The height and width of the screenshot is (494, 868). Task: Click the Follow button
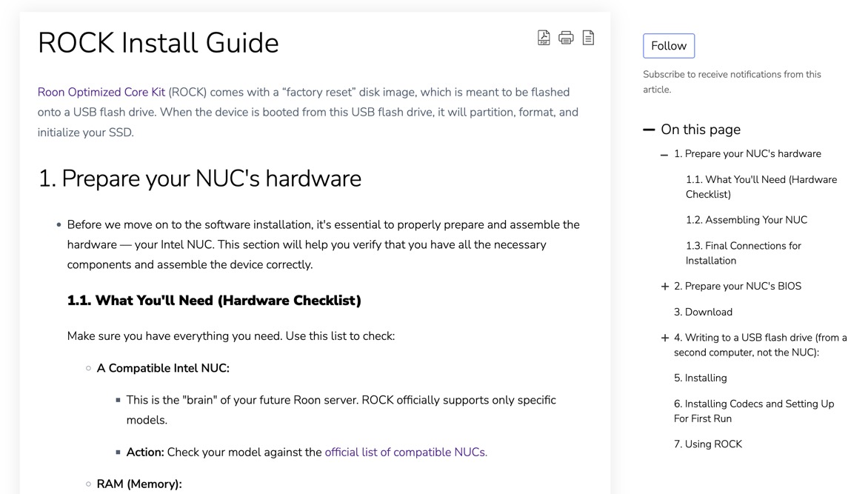669,46
